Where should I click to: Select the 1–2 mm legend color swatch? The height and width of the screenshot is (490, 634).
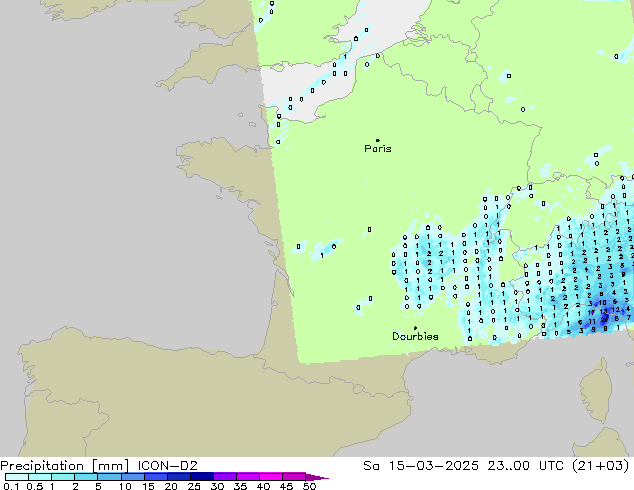63,477
